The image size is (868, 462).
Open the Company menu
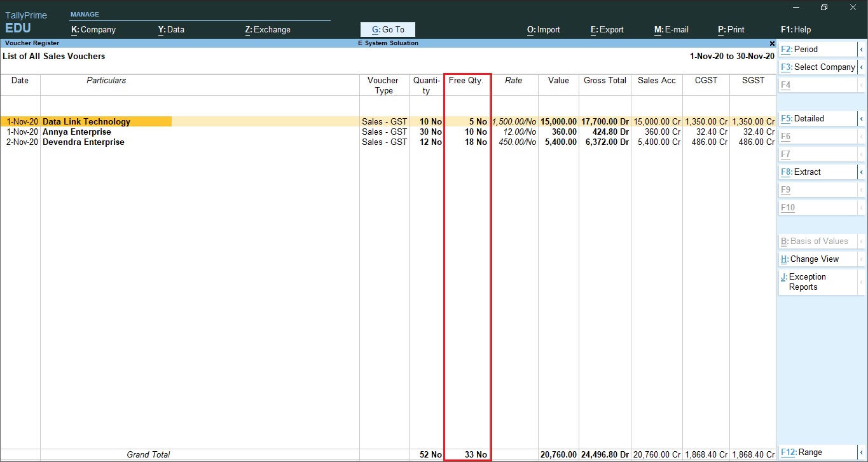click(93, 29)
